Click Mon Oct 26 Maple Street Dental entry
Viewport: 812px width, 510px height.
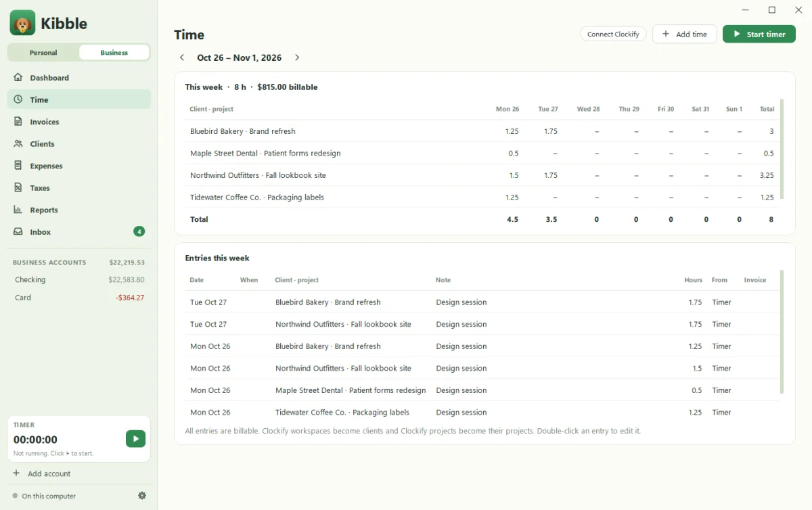click(x=482, y=390)
